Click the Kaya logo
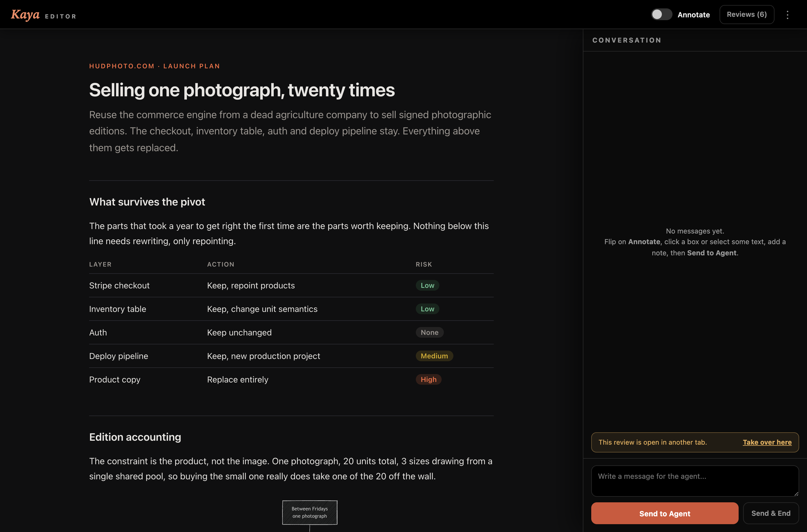 tap(25, 15)
